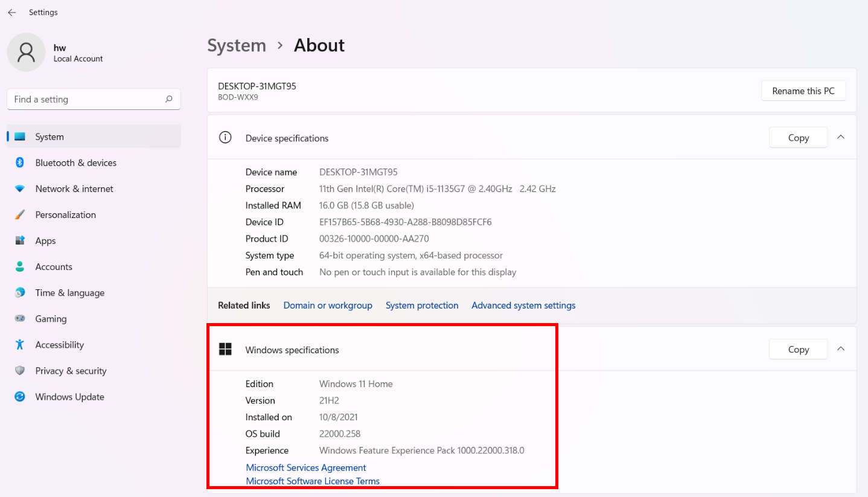Click the Windows logo beside Windows specifications
Viewport: 868px width, 497px height.
click(225, 349)
